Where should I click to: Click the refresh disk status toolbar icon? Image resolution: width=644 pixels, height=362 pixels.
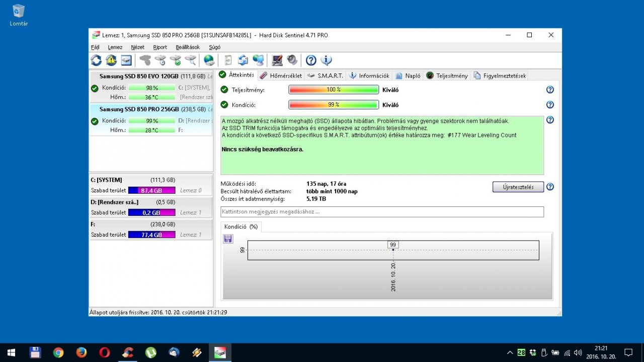(x=96, y=60)
